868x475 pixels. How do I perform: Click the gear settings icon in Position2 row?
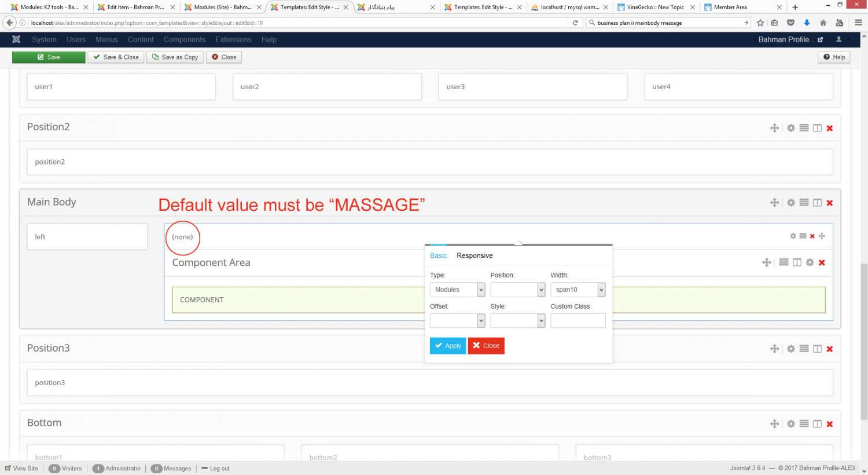coord(790,128)
